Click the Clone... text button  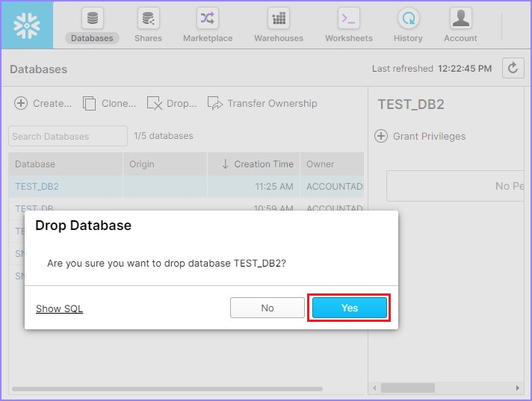119,103
